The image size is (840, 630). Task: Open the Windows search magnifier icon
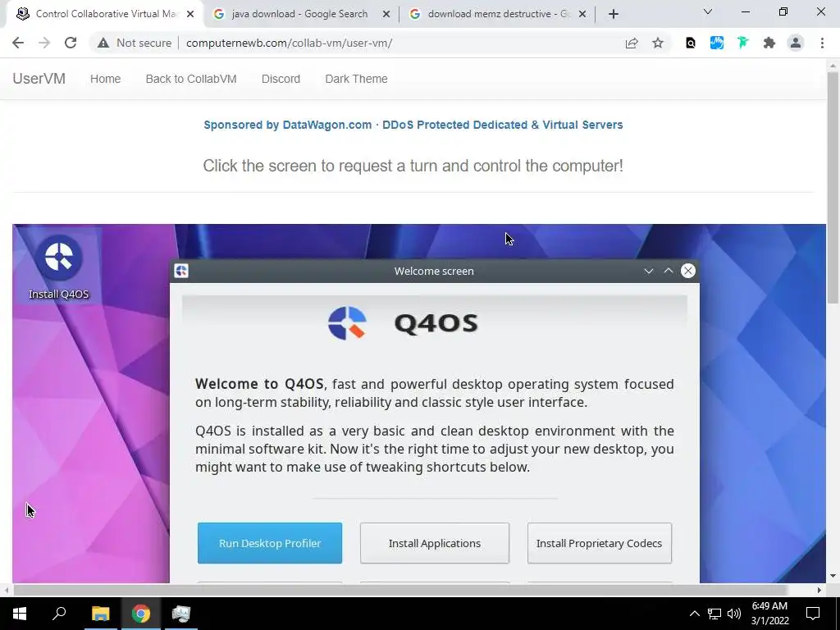pyautogui.click(x=59, y=614)
